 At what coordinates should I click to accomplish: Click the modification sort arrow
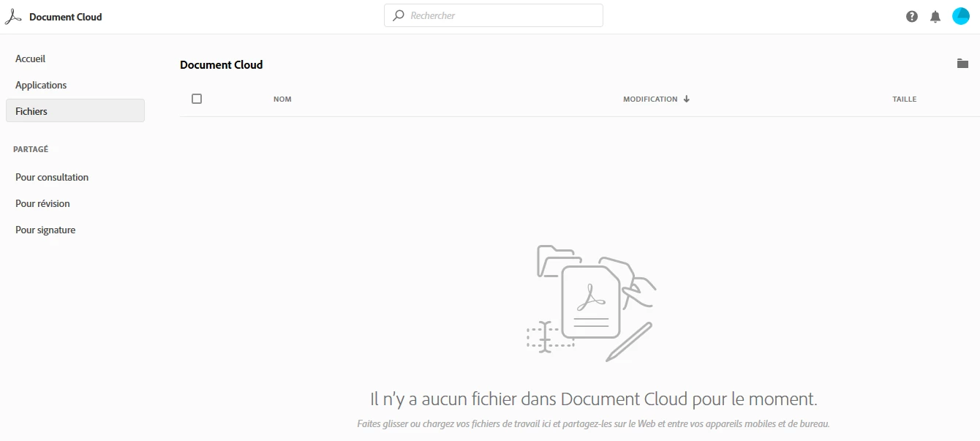(686, 99)
